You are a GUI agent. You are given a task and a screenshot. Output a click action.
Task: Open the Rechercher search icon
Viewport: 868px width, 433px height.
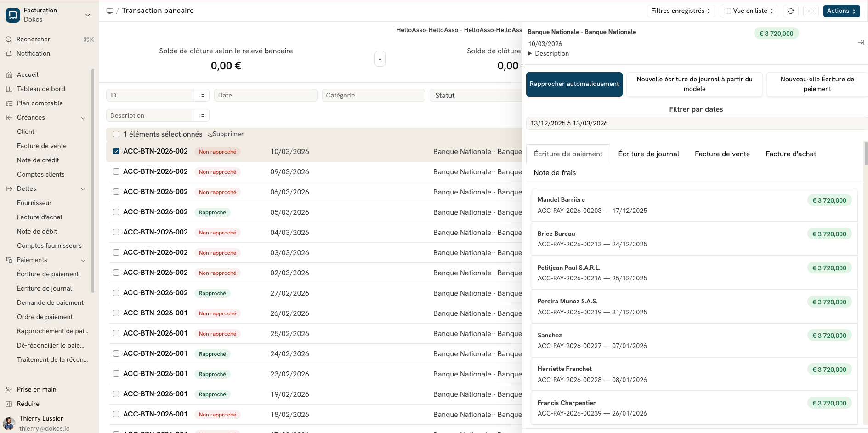(x=9, y=40)
